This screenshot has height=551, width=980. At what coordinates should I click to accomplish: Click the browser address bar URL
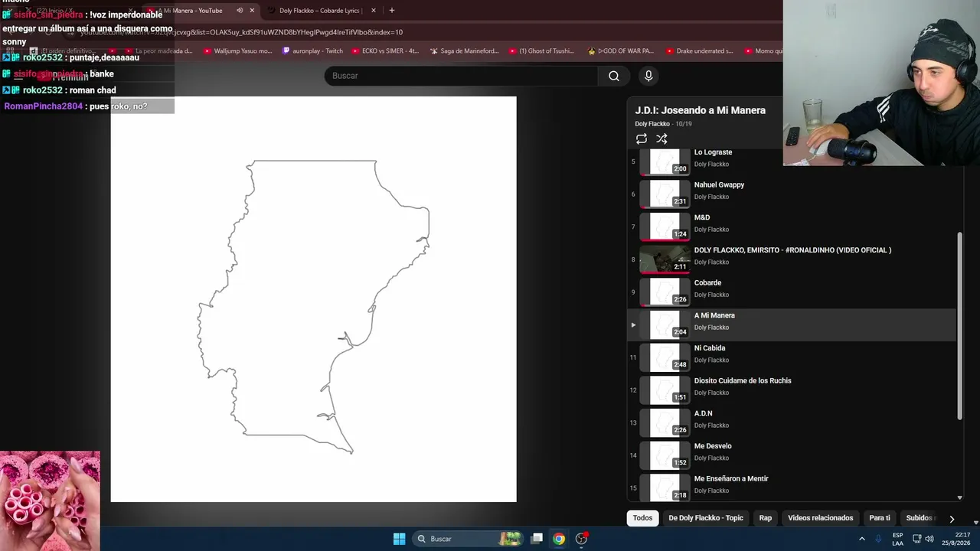242,32
